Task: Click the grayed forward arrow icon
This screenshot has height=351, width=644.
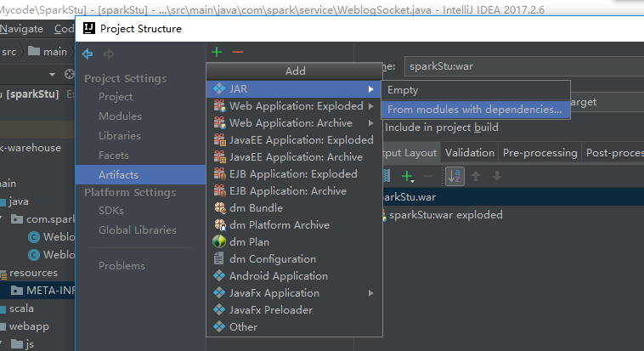Action: tap(109, 54)
